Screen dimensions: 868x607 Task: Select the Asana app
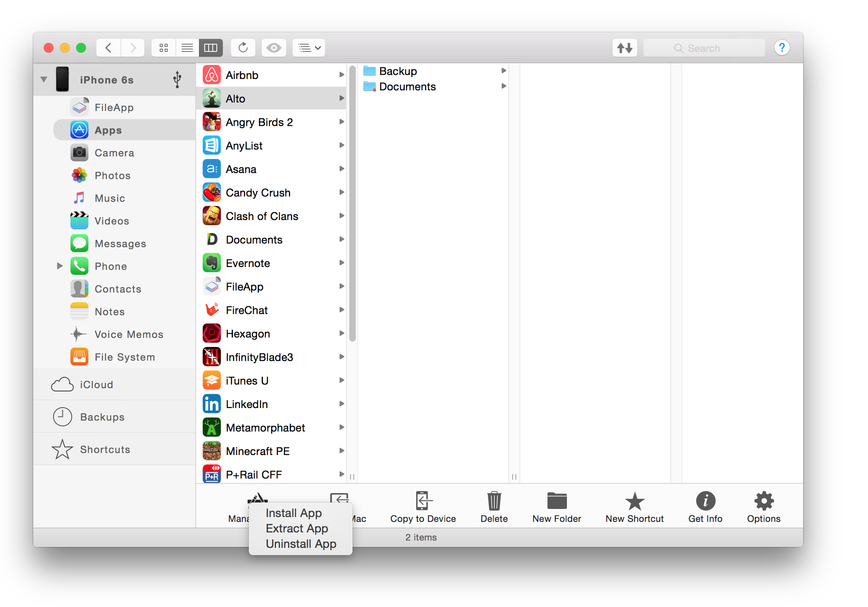(x=272, y=169)
